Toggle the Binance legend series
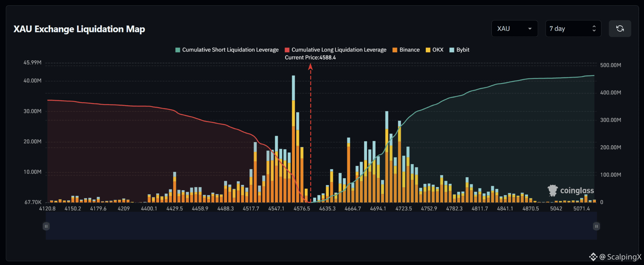Image resolution: width=644 pixels, height=265 pixels. [x=406, y=50]
